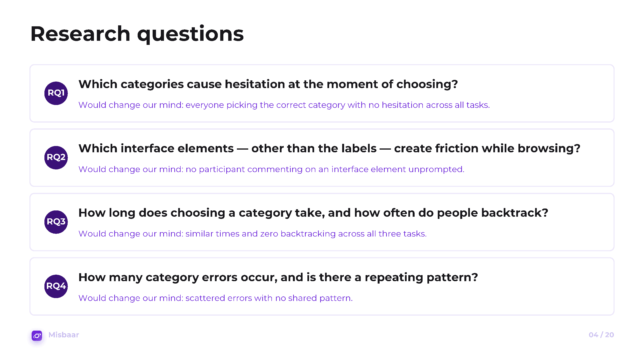Click the heading about how long choosing takes

[313, 213]
